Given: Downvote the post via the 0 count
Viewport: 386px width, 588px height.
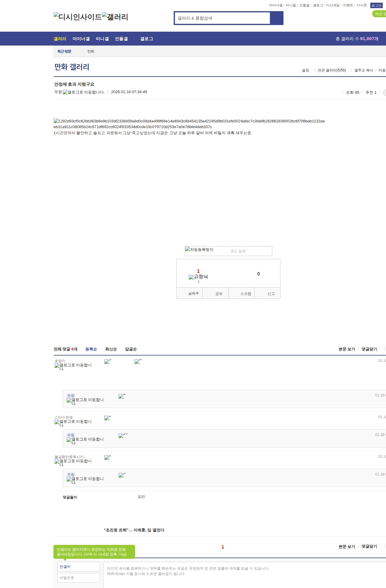Looking at the screenshot, I should click(x=258, y=274).
